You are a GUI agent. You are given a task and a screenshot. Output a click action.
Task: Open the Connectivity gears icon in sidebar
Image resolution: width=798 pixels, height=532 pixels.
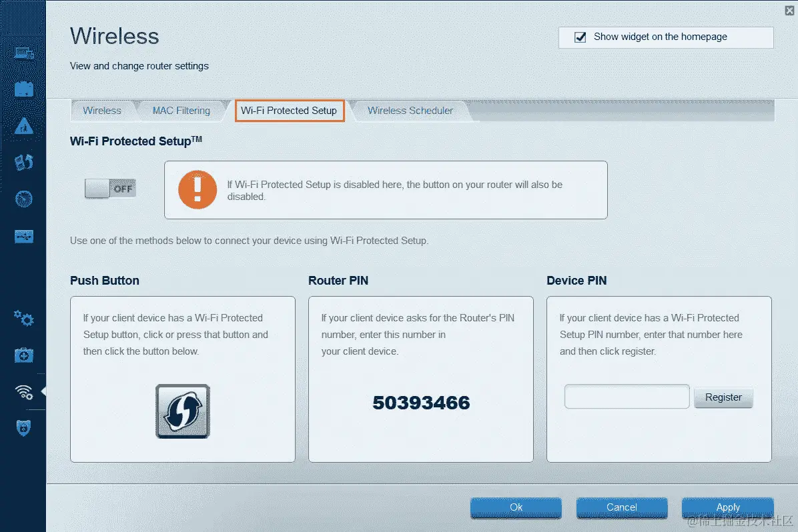click(24, 319)
